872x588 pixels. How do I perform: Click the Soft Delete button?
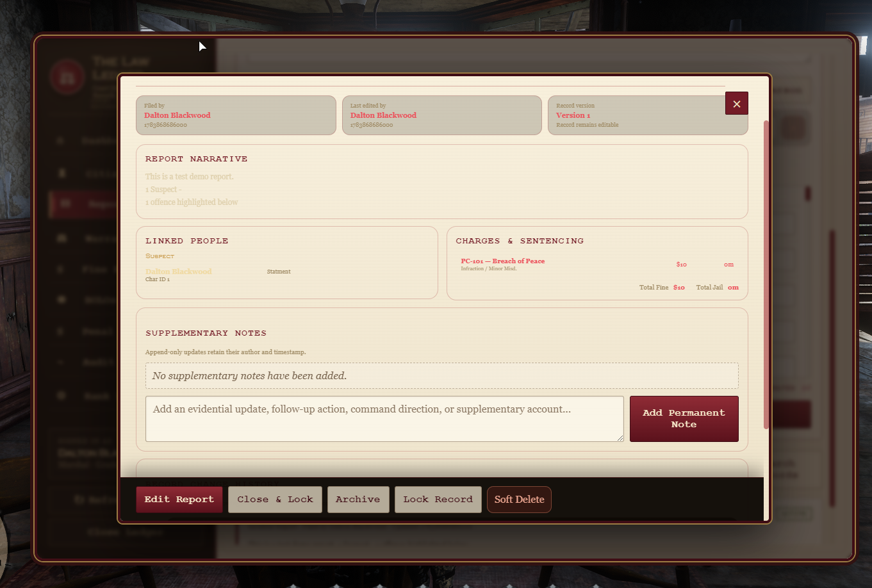pos(519,500)
